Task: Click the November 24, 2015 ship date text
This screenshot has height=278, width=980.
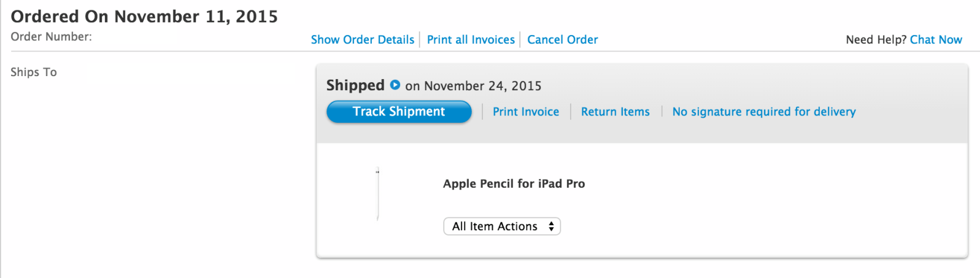Action: (482, 86)
